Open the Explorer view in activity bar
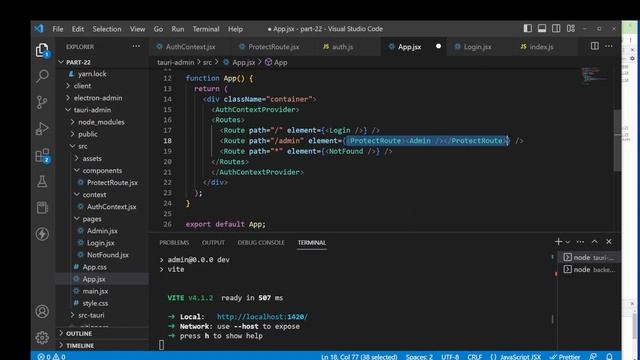 click(42, 50)
